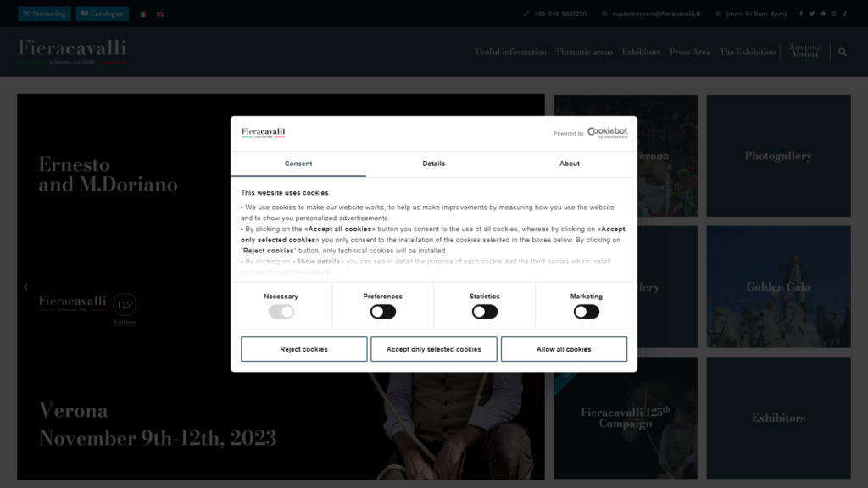Click the phone number +39 045 9691220
This screenshot has width=868, height=488.
[560, 14]
